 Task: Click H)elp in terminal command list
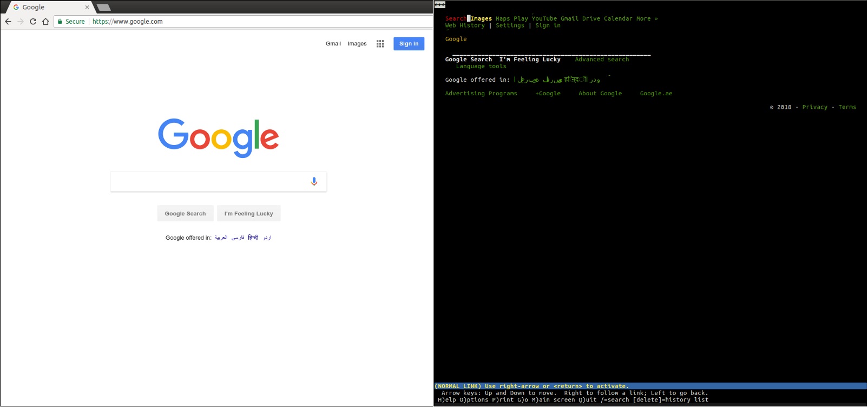point(447,400)
